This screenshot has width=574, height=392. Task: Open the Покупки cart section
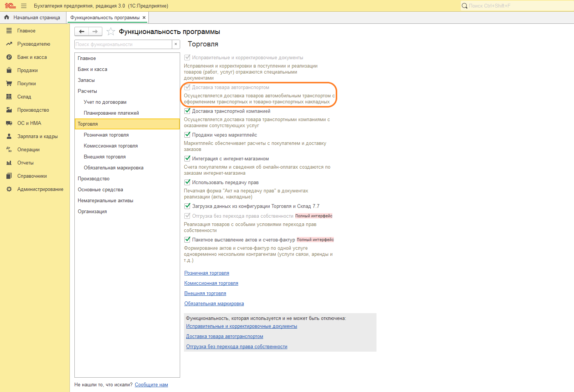(x=26, y=84)
